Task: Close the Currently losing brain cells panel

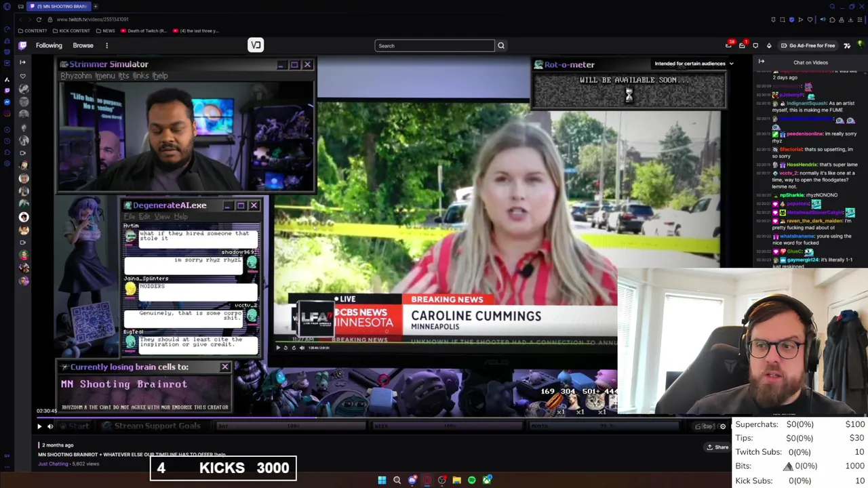Action: click(x=224, y=367)
